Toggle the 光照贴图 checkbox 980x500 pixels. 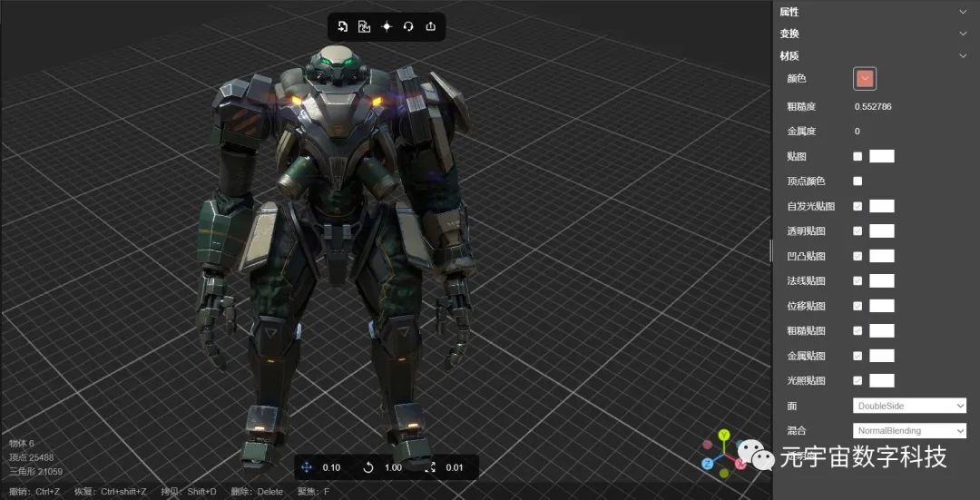tap(857, 380)
